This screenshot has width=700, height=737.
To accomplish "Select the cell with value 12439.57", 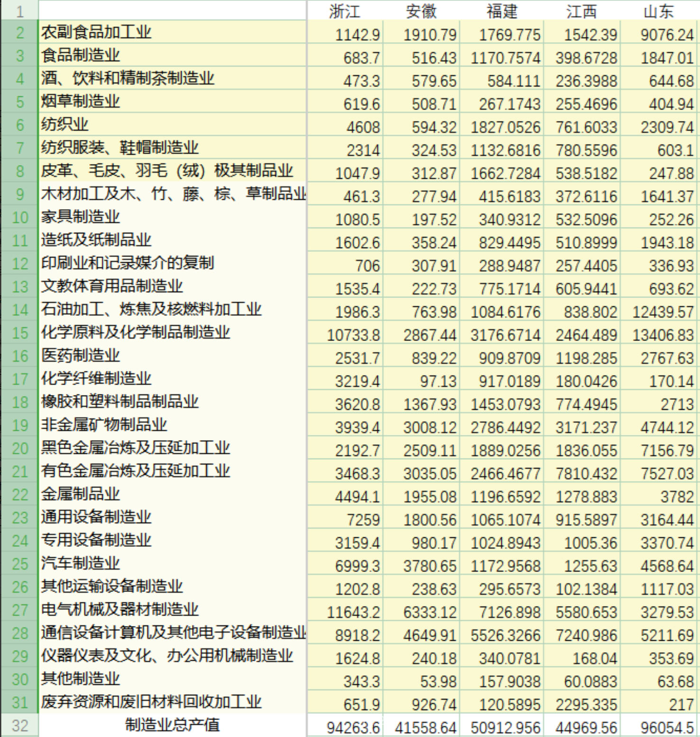I will coord(663,312).
